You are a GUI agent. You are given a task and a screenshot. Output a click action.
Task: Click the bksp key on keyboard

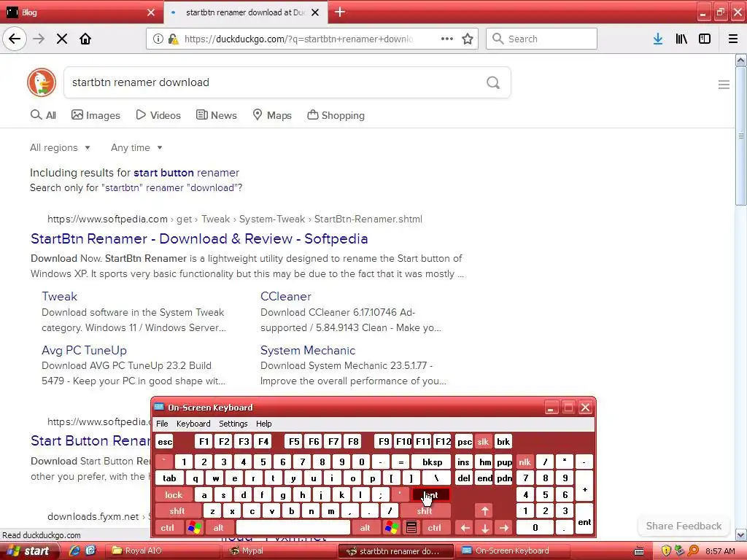[x=432, y=462]
